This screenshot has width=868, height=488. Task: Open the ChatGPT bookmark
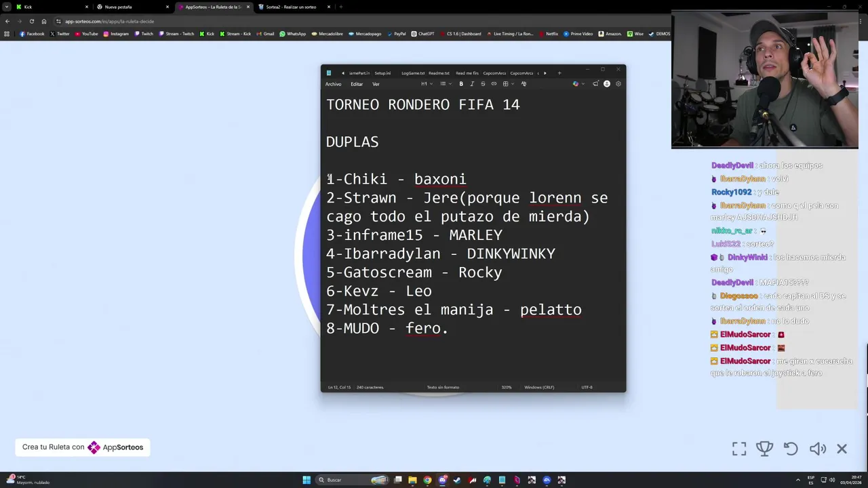coord(423,34)
